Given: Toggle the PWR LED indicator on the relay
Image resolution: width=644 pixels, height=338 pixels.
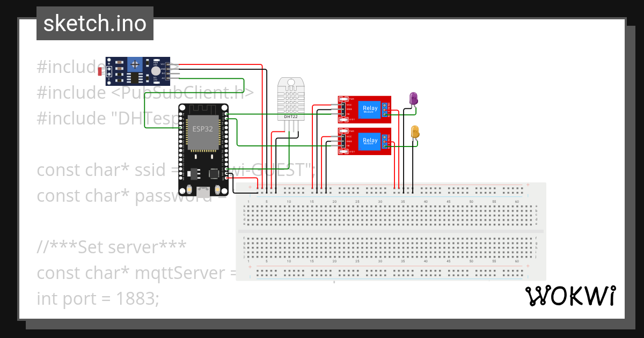Looking at the screenshot, I should pos(342,99).
